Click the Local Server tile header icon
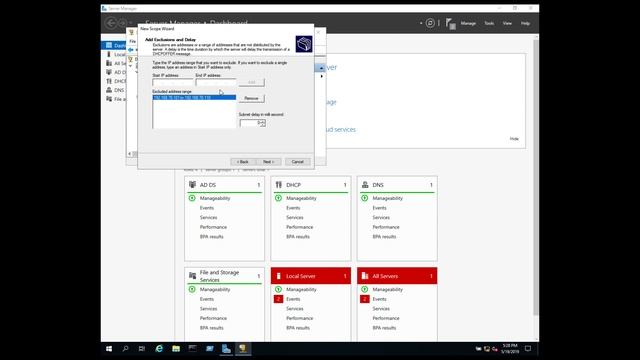The width and height of the screenshot is (640, 360). [279, 276]
